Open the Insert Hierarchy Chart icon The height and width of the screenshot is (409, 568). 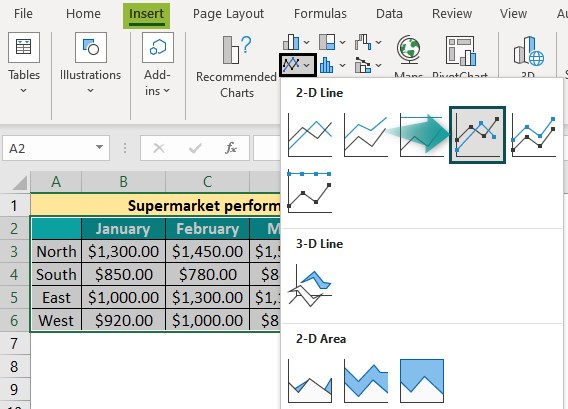[327, 42]
